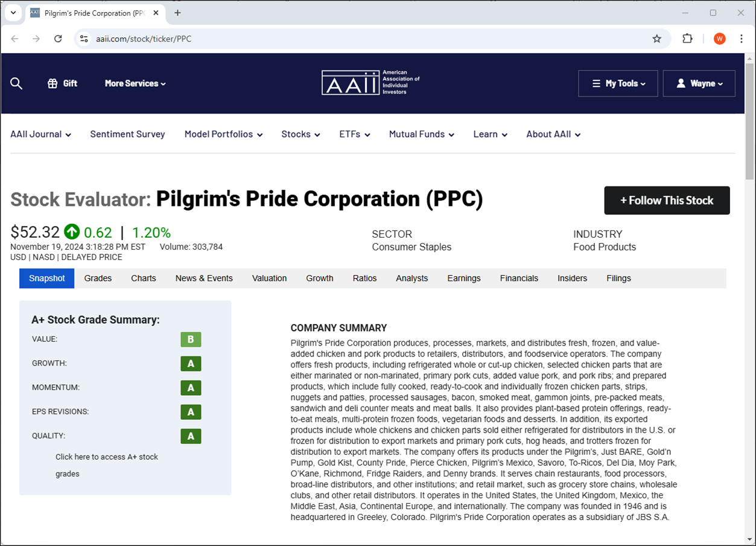The image size is (756, 546).
Task: Switch to the Ratios tab
Action: point(364,278)
